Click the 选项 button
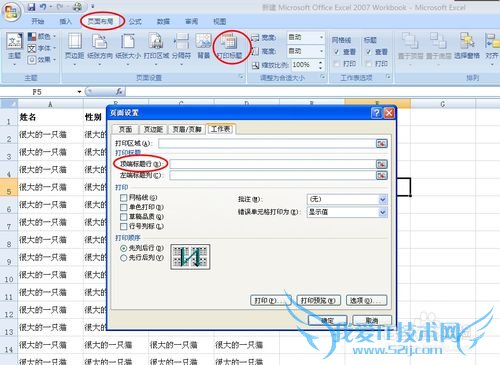The height and width of the screenshot is (365, 500). point(366,300)
